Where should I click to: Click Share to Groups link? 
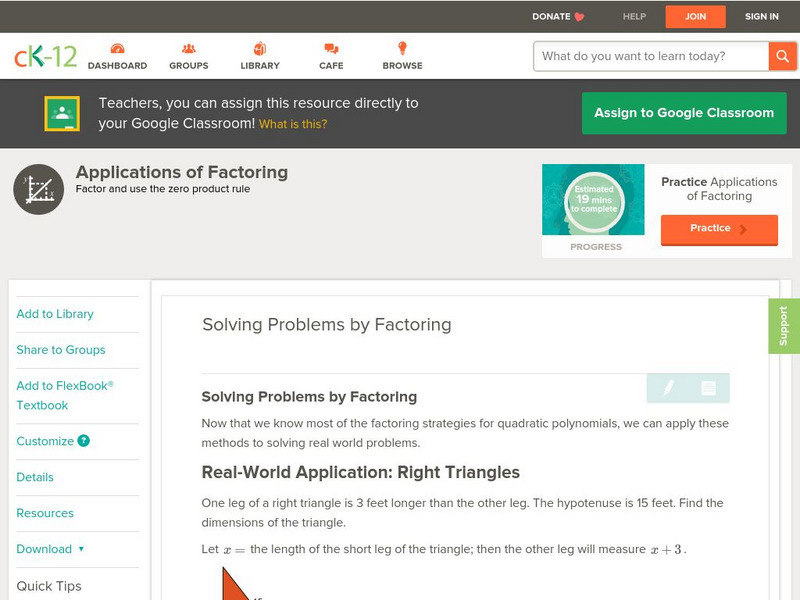coord(61,350)
